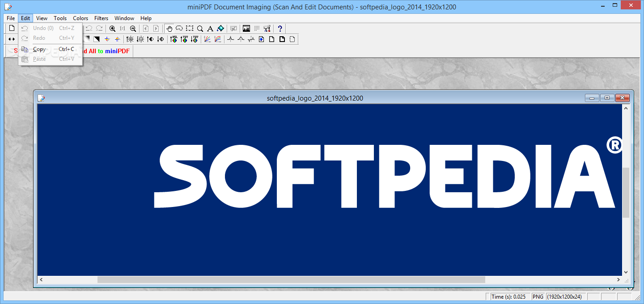Click the double-headed horizontal arrow icon
The width and height of the screenshot is (644, 304).
click(x=12, y=39)
